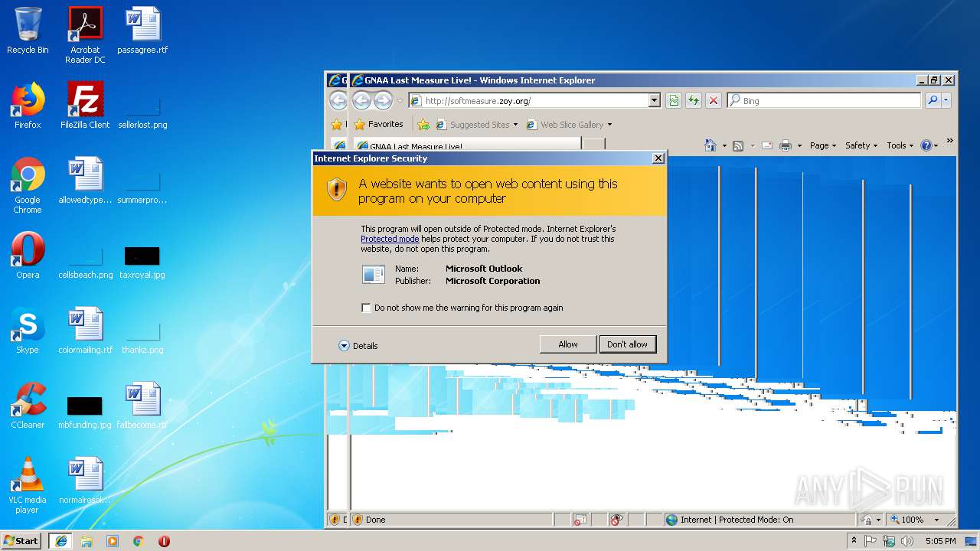Select FileZilla Client desktop icon
Viewport: 980px width, 551px height.
tap(85, 106)
